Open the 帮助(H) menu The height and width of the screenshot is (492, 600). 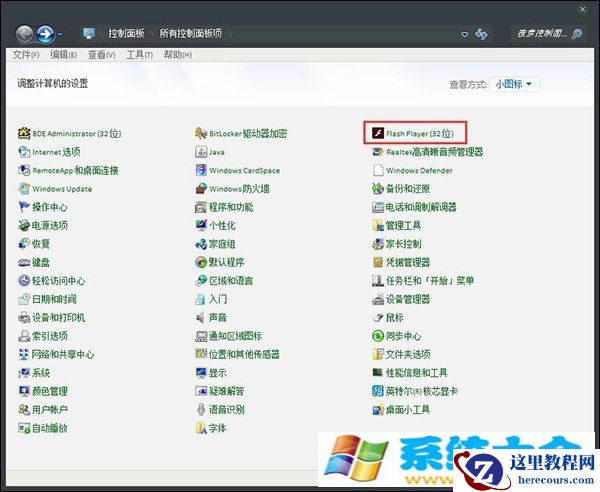point(178,55)
